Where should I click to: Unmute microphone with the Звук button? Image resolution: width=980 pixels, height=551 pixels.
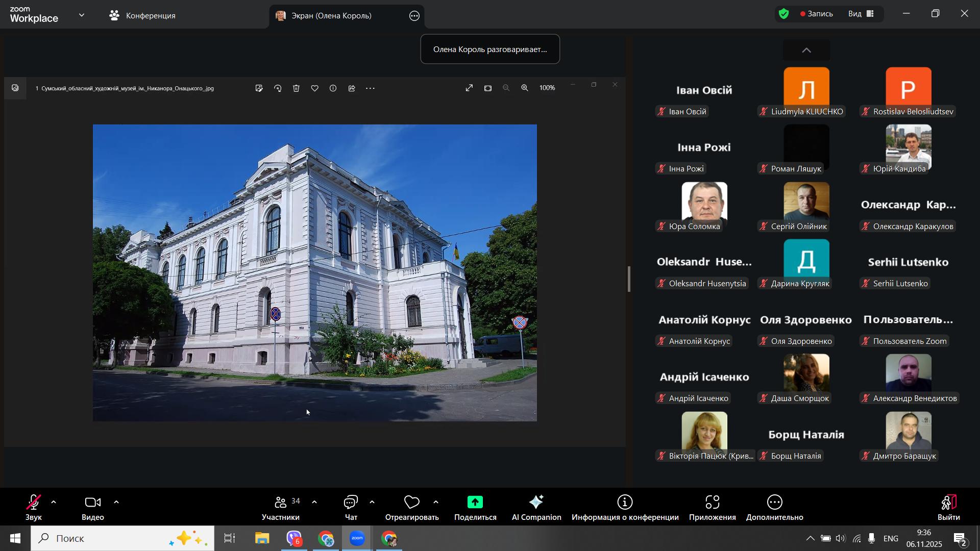(34, 508)
